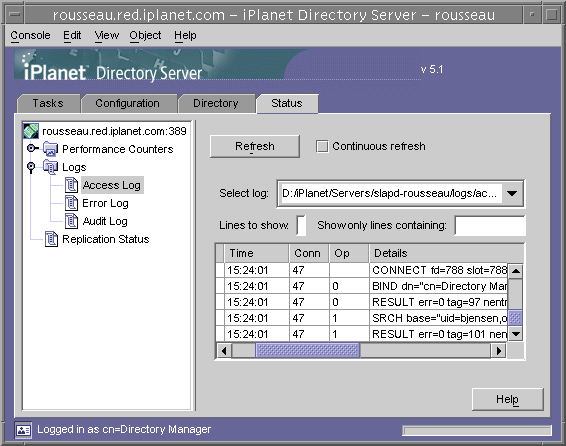566x446 pixels.
Task: Select Performance Counters tree label
Action: click(x=118, y=149)
